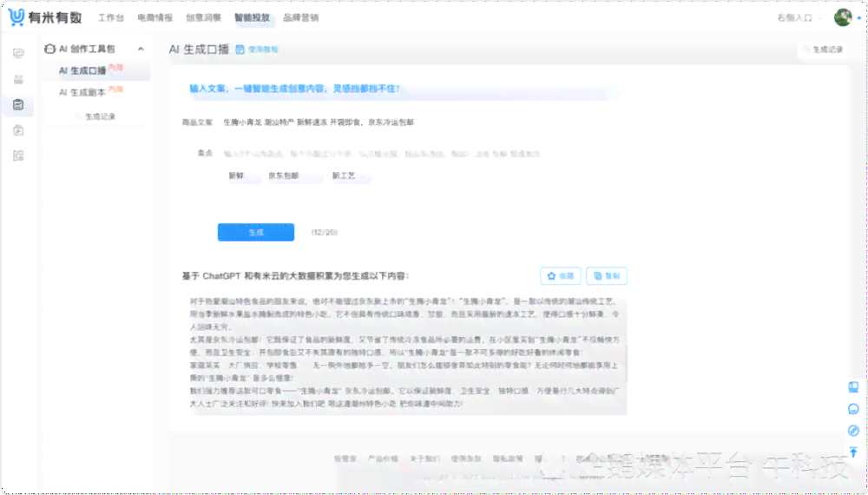Select the 智能投放 navigation tab
This screenshot has width=868, height=495.
coord(252,17)
